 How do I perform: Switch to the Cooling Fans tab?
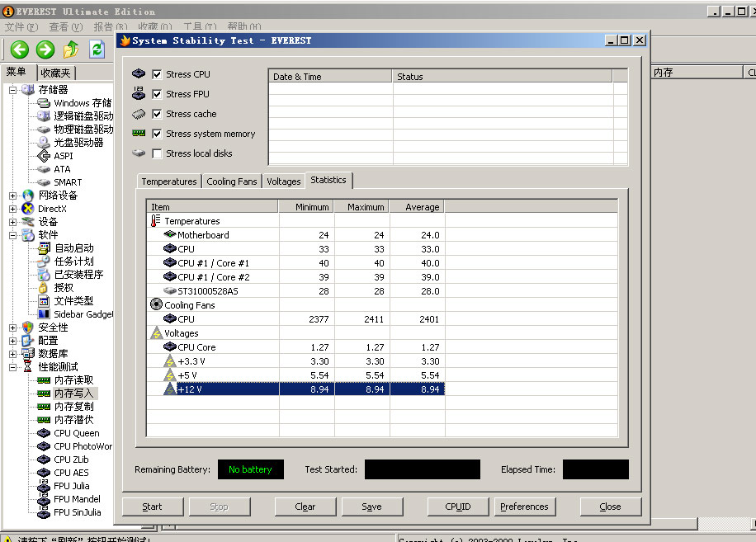tap(231, 181)
